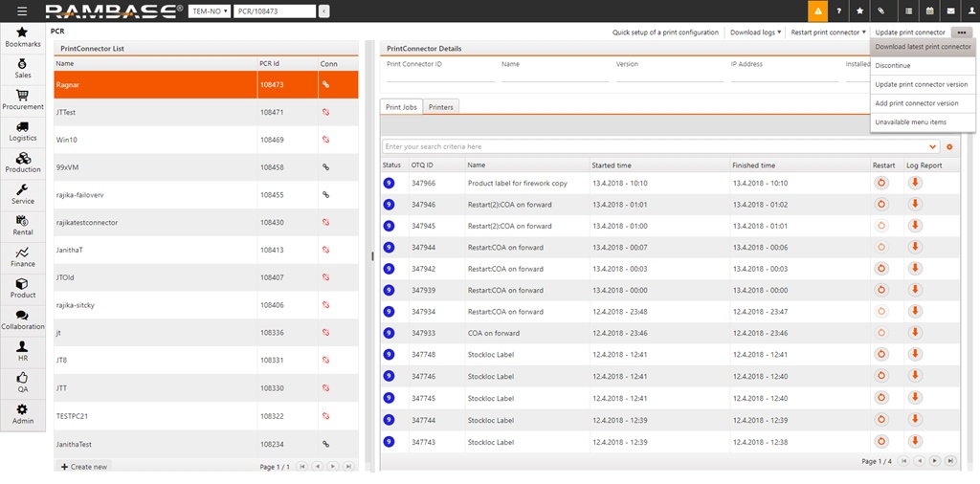Click the orange warning alert icon
This screenshot has width=980, height=484.
(x=817, y=11)
